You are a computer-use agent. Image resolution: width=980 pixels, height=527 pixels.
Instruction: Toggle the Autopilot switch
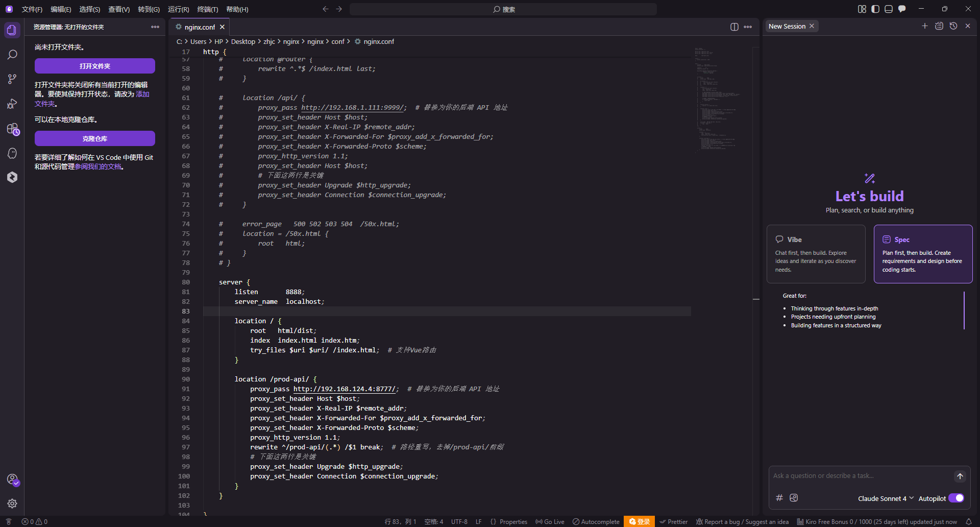(x=956, y=498)
